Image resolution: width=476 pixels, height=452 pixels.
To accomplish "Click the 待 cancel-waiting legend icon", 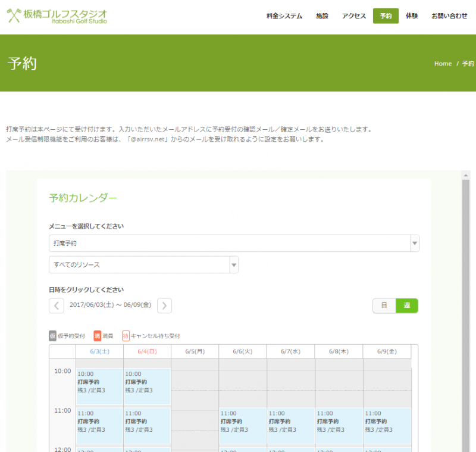I will pos(126,336).
